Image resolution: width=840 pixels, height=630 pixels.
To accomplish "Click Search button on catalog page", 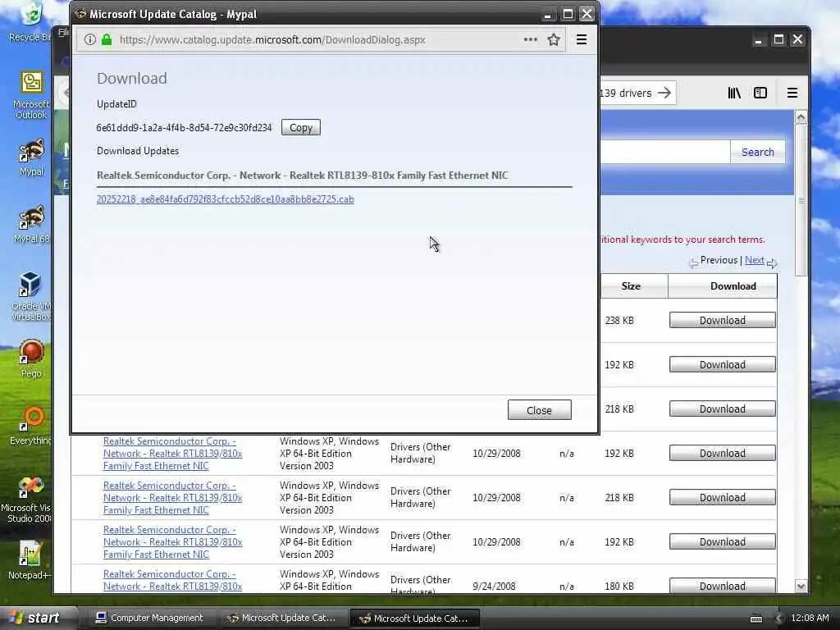I will point(757,152).
